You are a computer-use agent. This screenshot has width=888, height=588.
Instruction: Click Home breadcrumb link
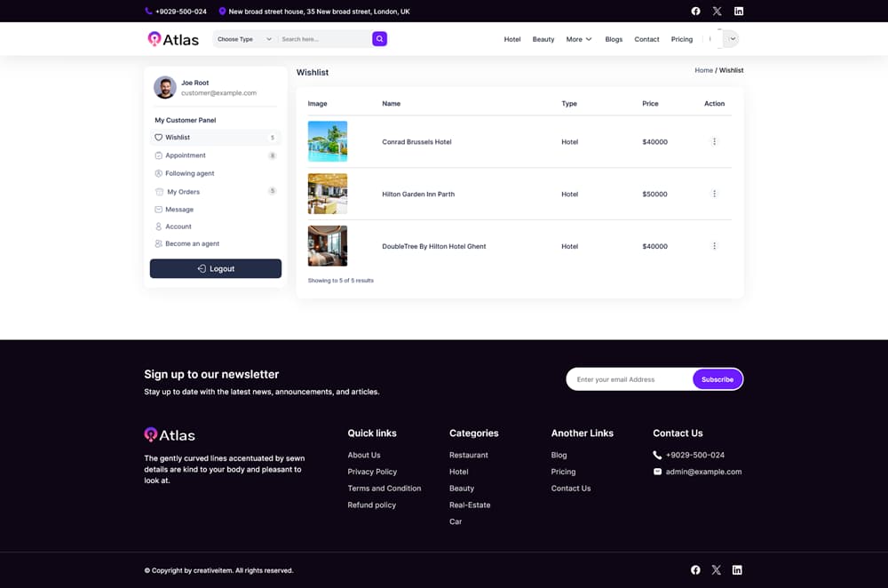[x=703, y=70]
